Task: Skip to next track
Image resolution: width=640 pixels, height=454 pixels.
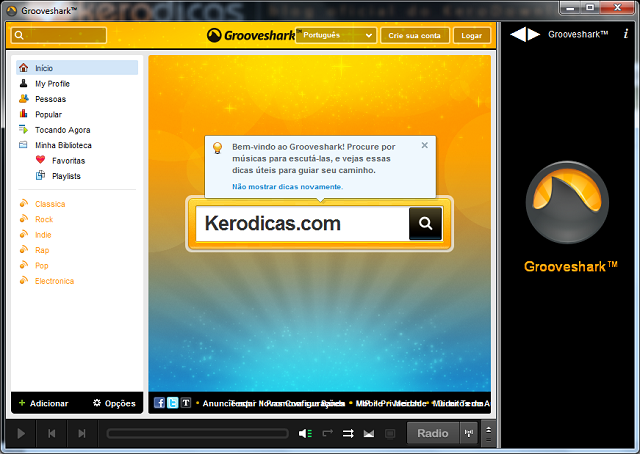Action: pos(82,433)
